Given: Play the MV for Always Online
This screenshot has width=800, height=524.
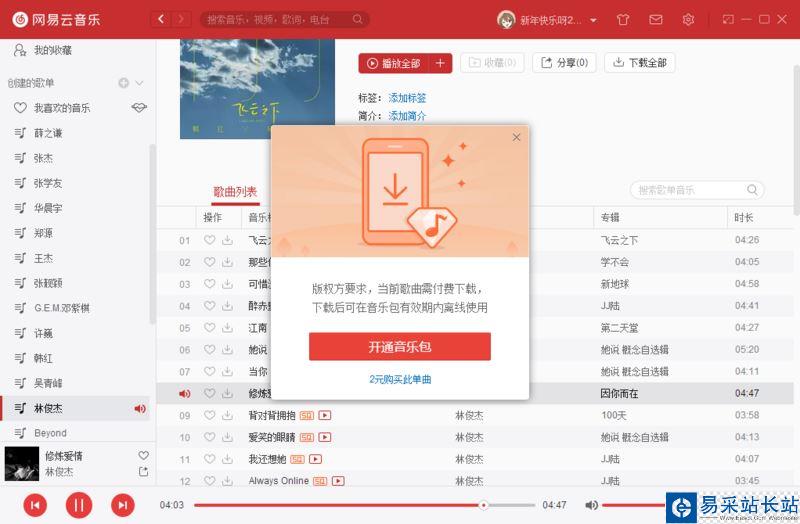Looking at the screenshot, I should point(338,481).
